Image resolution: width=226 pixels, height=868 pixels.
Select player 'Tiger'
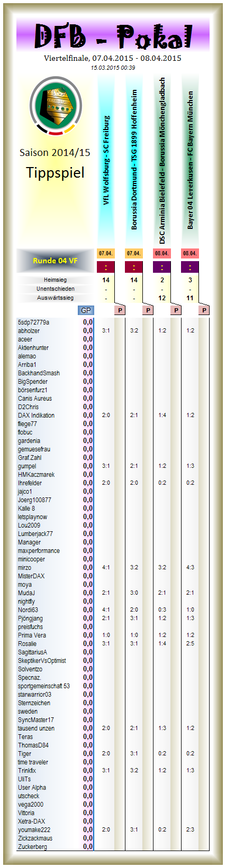24,753
